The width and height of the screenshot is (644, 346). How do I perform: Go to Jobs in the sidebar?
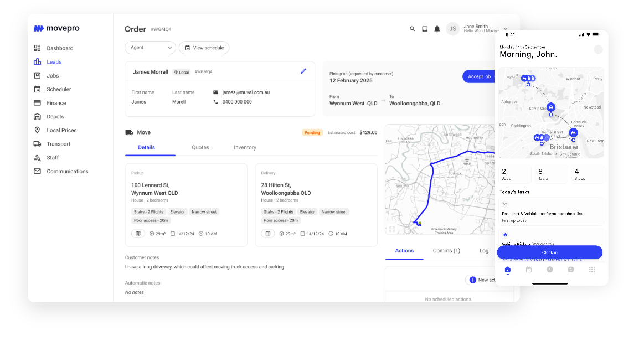tap(47, 75)
